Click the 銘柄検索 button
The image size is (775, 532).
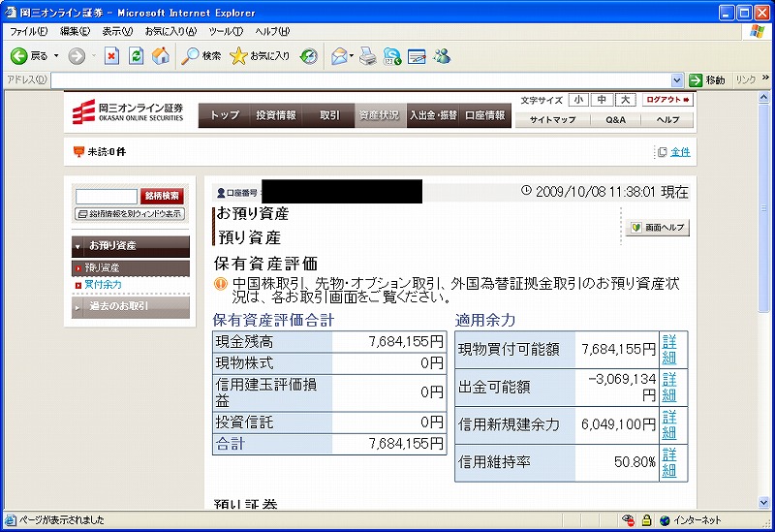(x=163, y=196)
